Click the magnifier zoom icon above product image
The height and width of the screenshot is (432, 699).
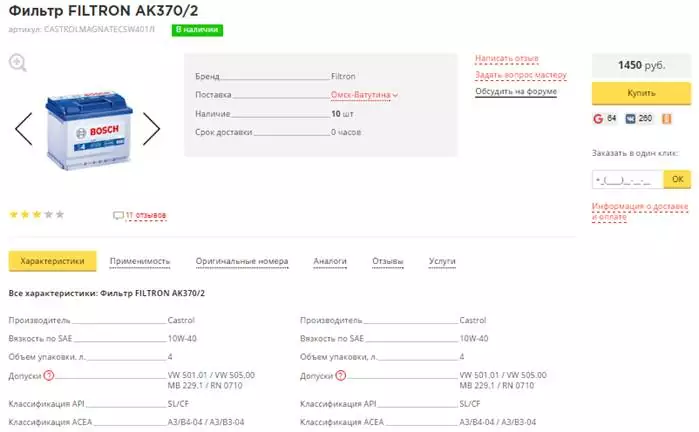(x=18, y=63)
